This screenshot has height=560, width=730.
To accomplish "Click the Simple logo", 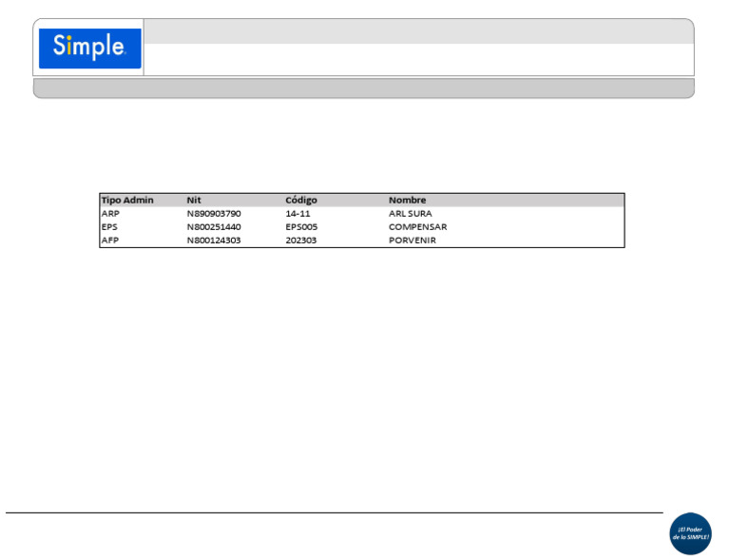I will click(x=90, y=48).
